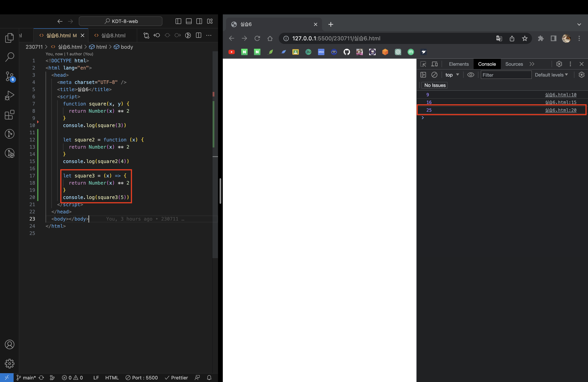588x382 pixels.
Task: Click the Chrome address bar URL
Action: click(336, 38)
